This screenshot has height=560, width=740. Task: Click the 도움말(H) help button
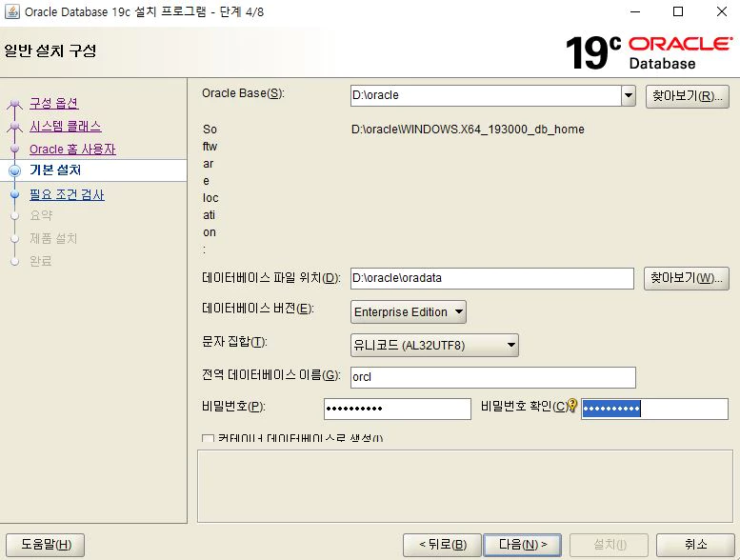(46, 545)
